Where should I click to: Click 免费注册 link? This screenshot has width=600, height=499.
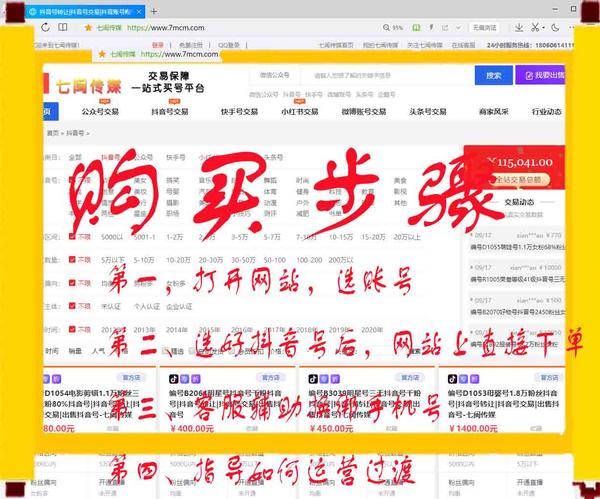click(x=191, y=45)
